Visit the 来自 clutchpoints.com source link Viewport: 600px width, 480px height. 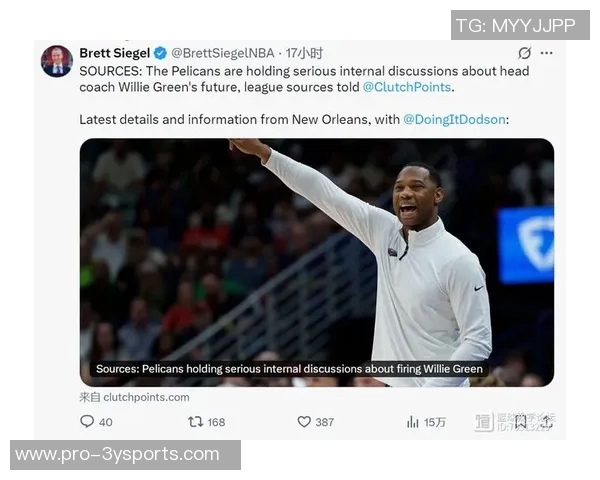pyautogui.click(x=134, y=397)
